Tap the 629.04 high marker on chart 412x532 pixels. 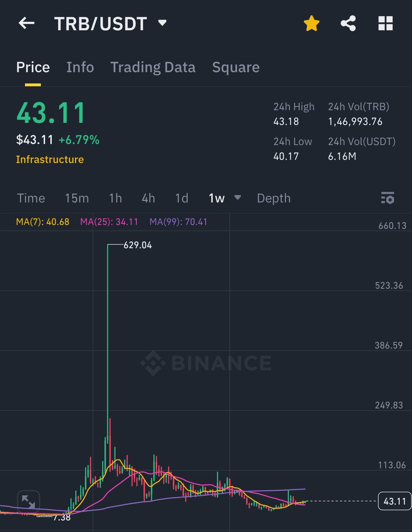(x=137, y=245)
